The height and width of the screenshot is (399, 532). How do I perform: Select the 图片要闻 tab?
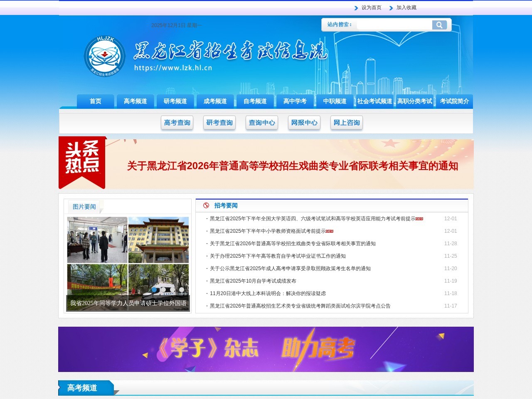click(x=84, y=207)
